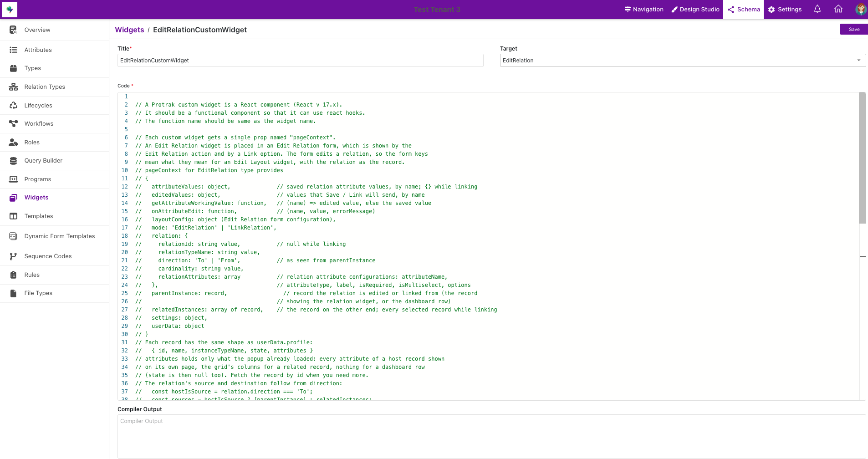
Task: Click the code editor scrollbar thumb
Action: [862, 158]
